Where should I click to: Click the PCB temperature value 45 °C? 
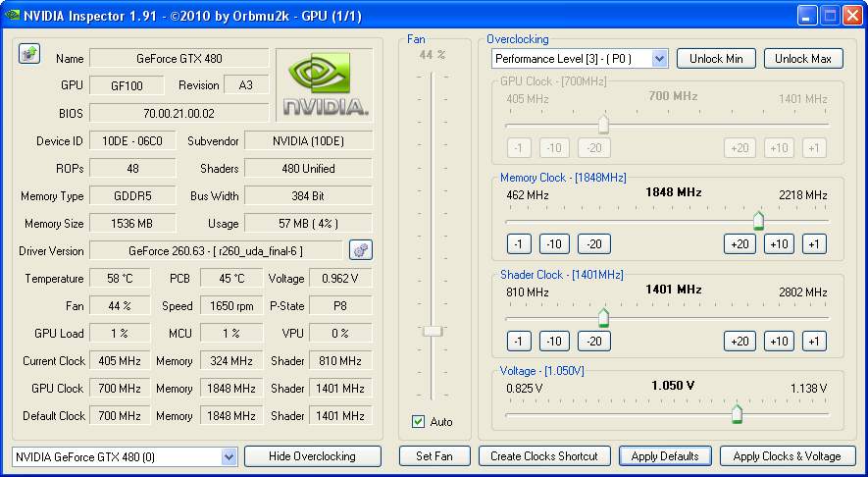(x=231, y=278)
